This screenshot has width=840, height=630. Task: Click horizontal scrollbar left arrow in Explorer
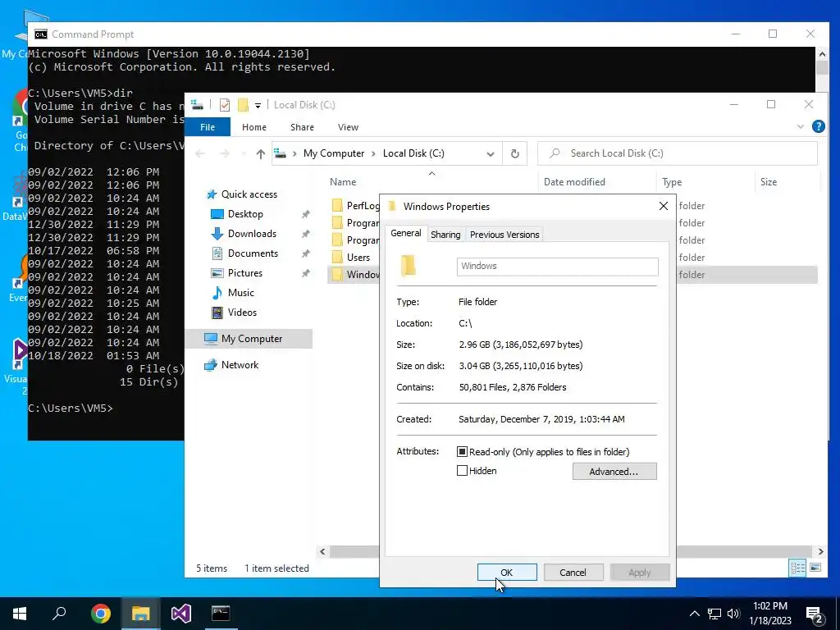click(x=322, y=551)
